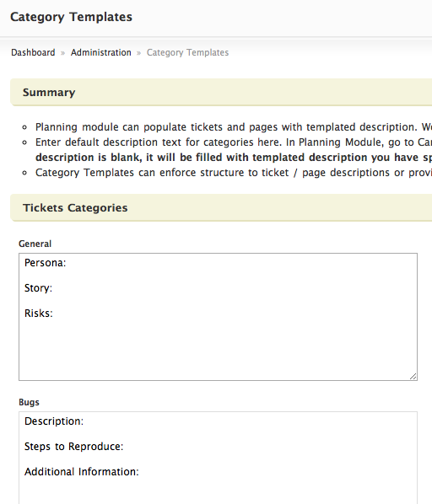Focus the General template text area
The image size is (432, 504).
(x=218, y=317)
